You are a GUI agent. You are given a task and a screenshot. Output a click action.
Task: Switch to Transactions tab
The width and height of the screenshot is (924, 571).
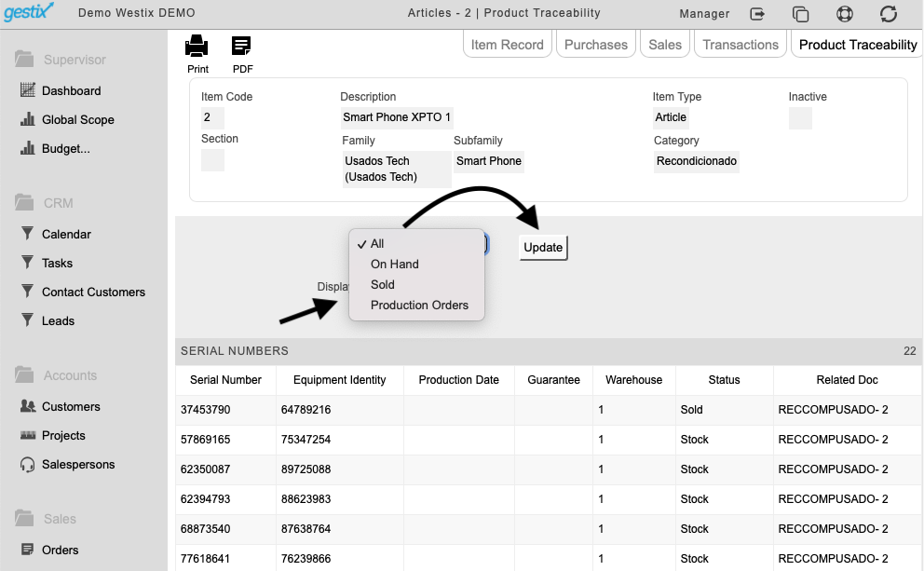pyautogui.click(x=741, y=45)
